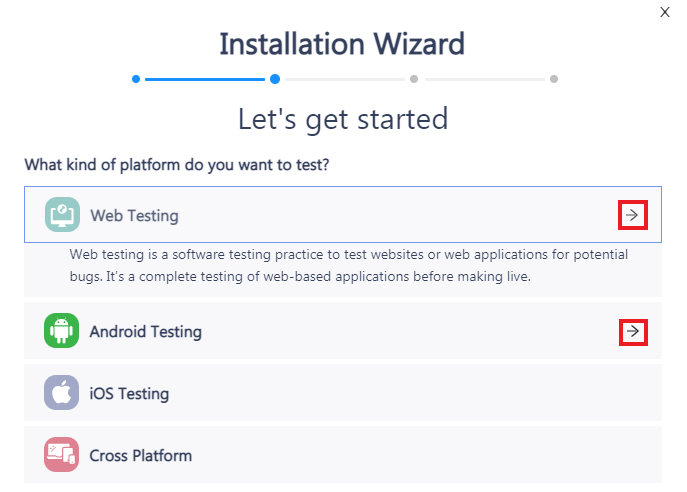687x492 pixels.
Task: Jump to the third wizard step dot
Action: point(413,79)
